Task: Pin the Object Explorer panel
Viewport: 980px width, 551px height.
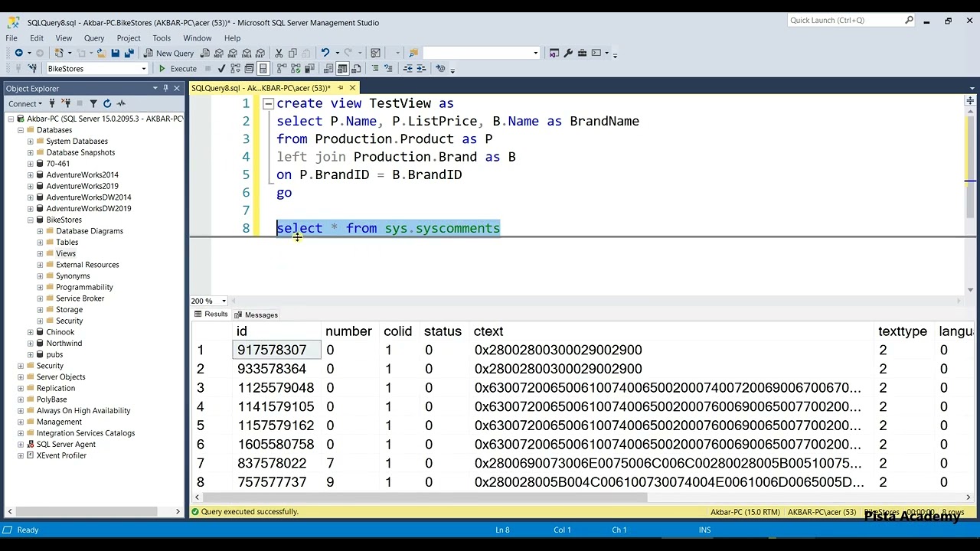Action: [165, 89]
